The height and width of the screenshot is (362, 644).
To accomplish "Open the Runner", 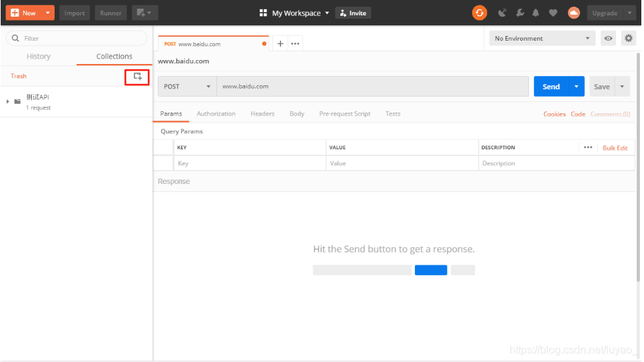I will point(111,13).
